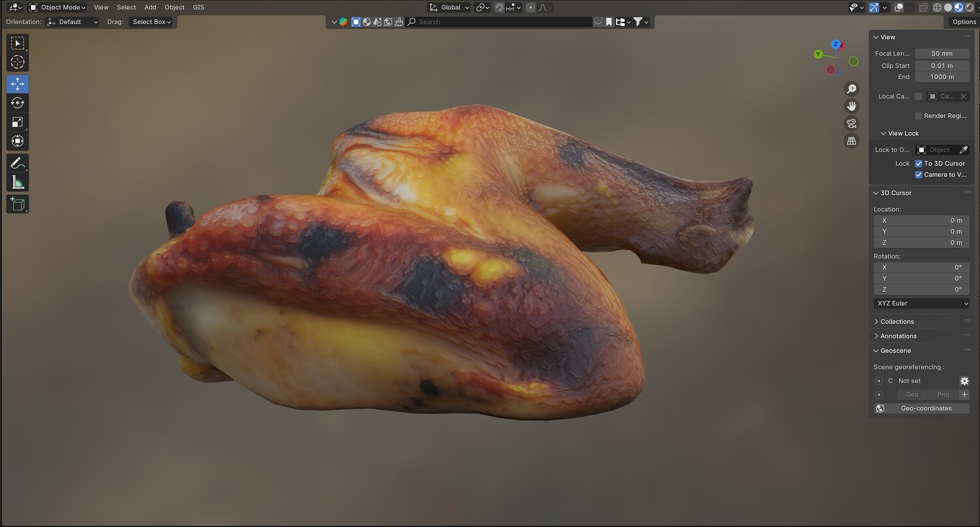Image resolution: width=980 pixels, height=527 pixels.
Task: Toggle viewport overlays display
Action: 899,7
